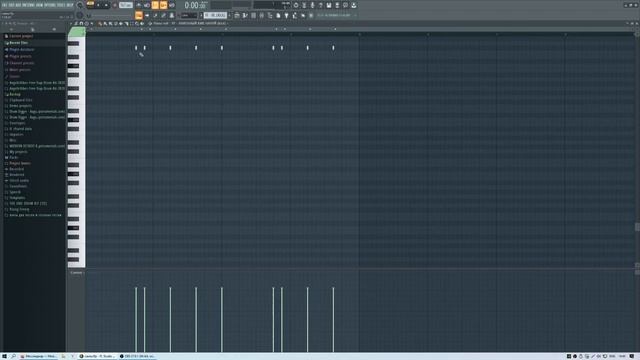Open the ADD menu

[x=18, y=5]
